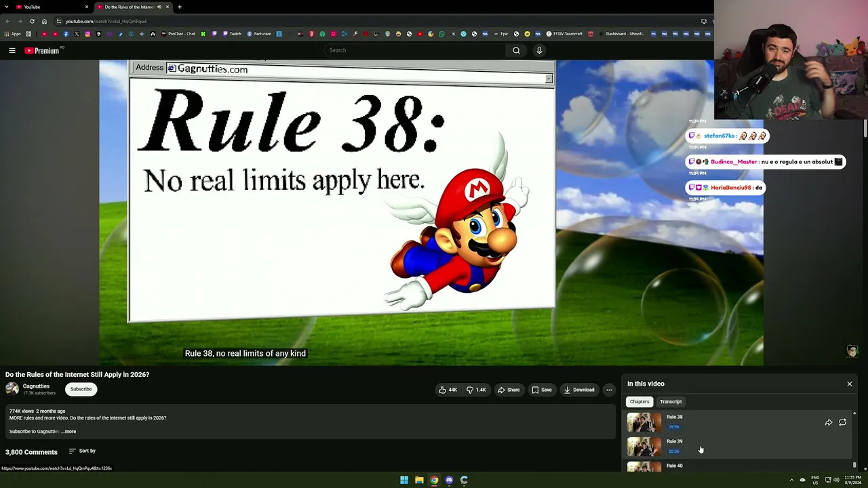Viewport: 868px width, 488px height.
Task: Jump to the Rule 39 chapter thumbnail
Action: pos(644,447)
